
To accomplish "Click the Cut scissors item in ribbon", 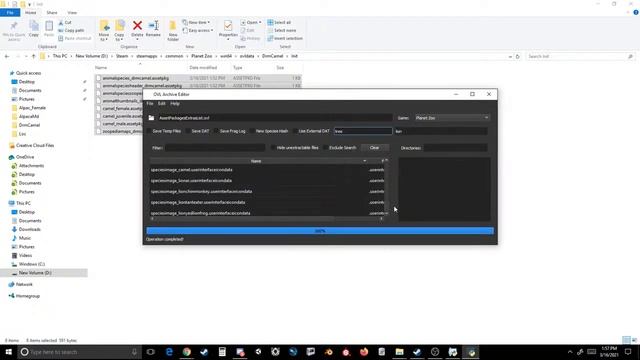I will [65, 22].
